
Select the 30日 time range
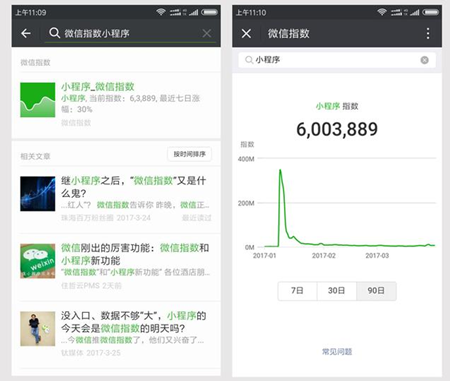[336, 291]
